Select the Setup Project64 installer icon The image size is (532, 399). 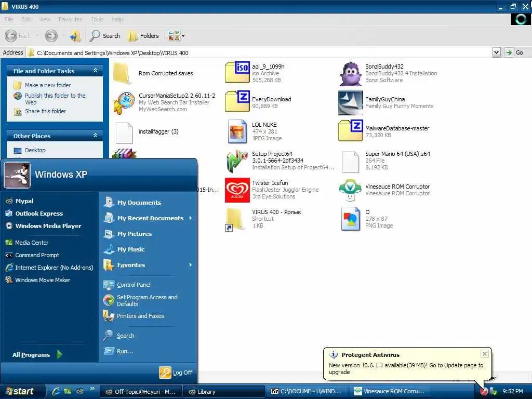(x=237, y=161)
